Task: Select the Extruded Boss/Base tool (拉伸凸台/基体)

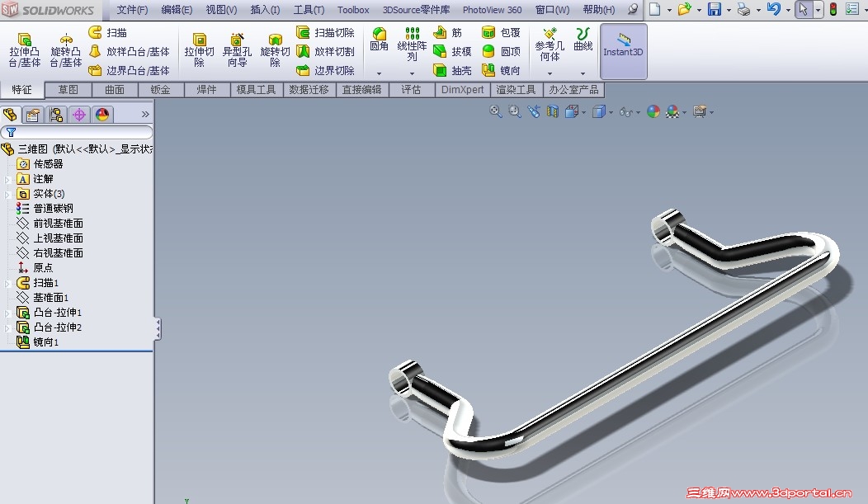Action: (x=25, y=49)
